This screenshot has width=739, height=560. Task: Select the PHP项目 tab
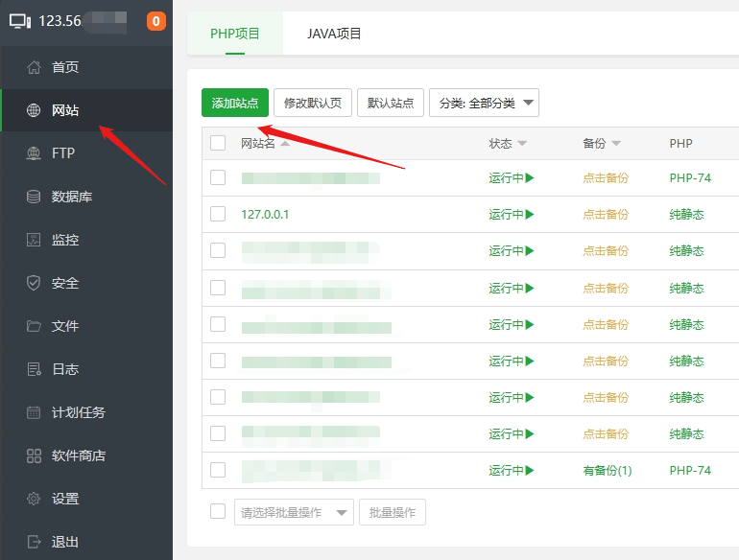[x=235, y=34]
